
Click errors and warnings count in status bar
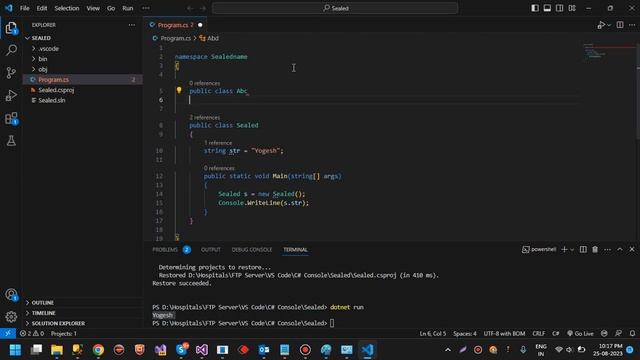coord(32,333)
